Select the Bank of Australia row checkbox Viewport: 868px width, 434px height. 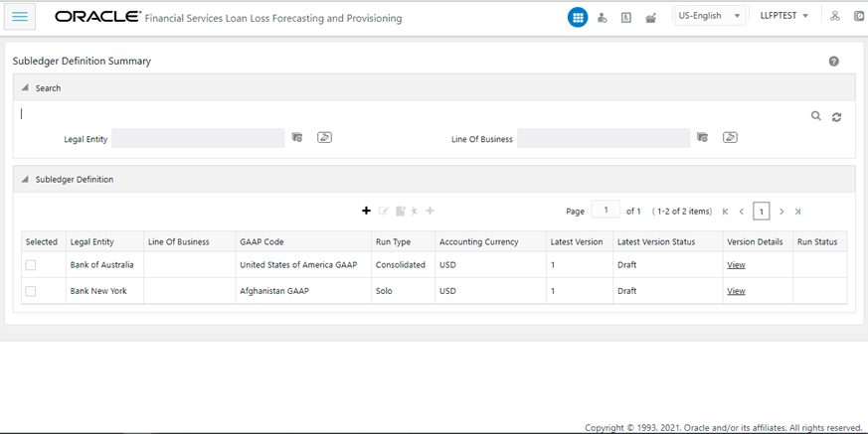[x=31, y=265]
